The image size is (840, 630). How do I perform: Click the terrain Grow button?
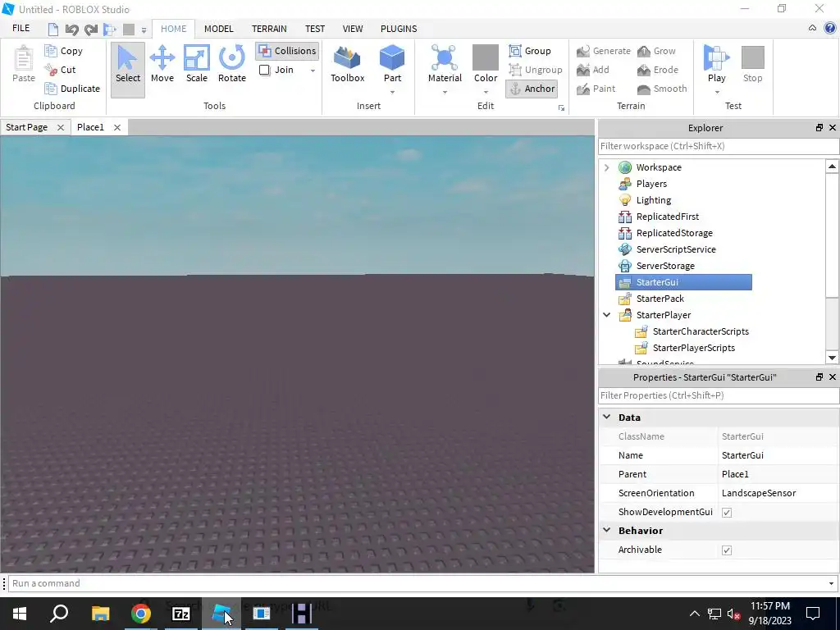pyautogui.click(x=656, y=51)
